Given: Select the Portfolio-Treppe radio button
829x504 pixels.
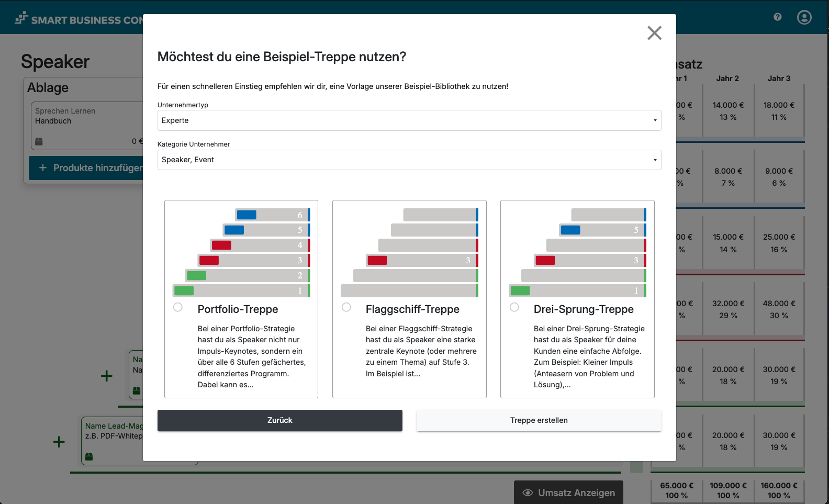Looking at the screenshot, I should [178, 307].
